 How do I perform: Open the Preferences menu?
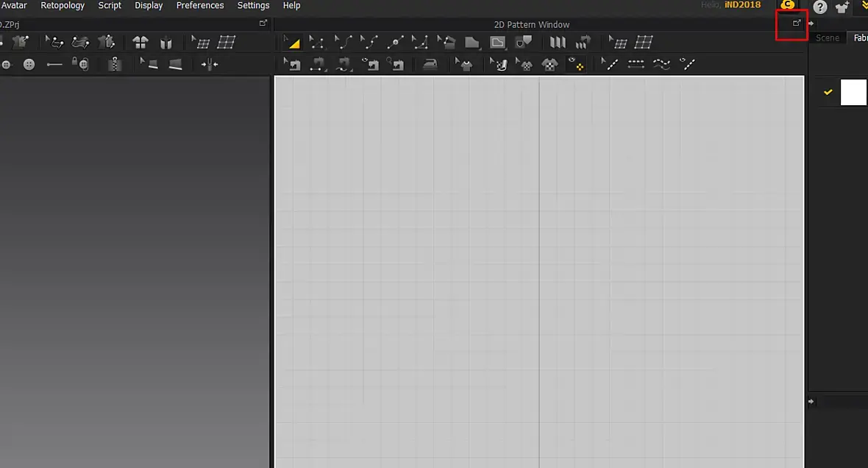click(200, 6)
